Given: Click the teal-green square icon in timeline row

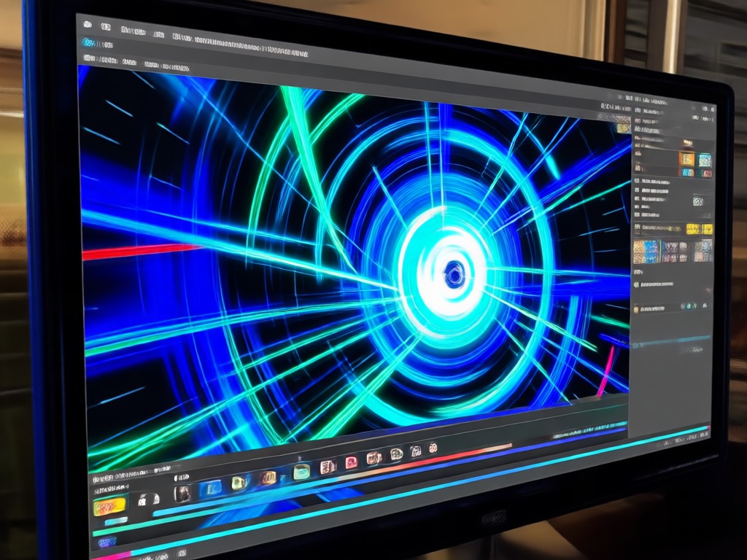Looking at the screenshot, I should [x=301, y=472].
